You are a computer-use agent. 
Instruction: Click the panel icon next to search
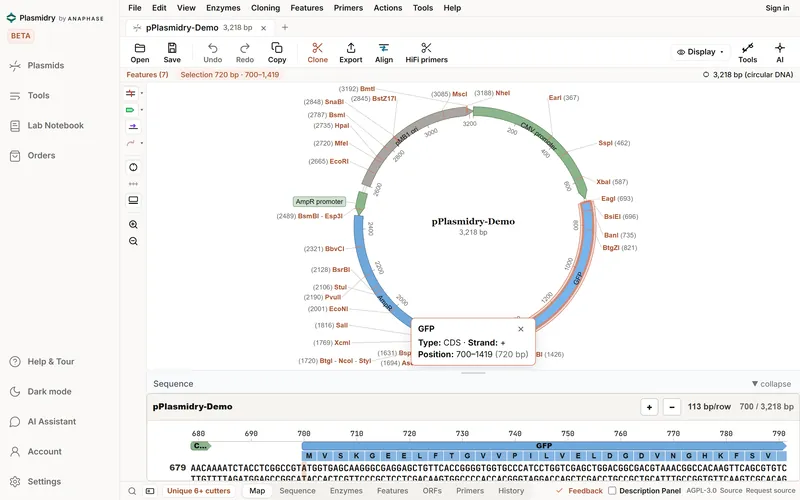tap(150, 491)
